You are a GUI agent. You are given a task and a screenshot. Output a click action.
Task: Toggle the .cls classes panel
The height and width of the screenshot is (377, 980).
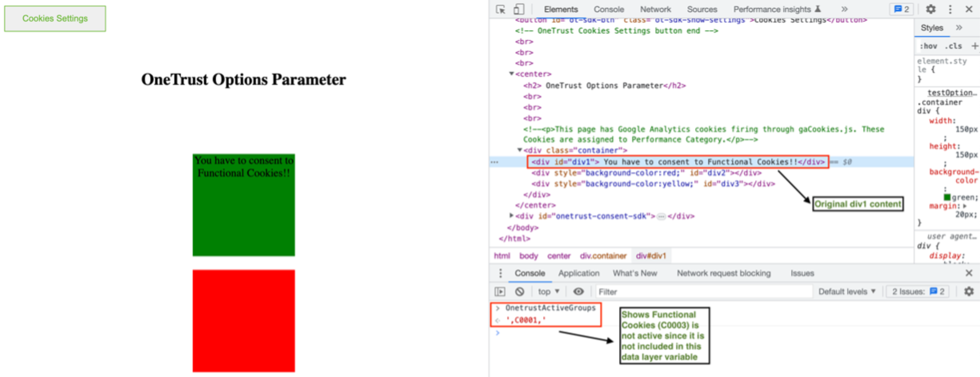pos(953,46)
